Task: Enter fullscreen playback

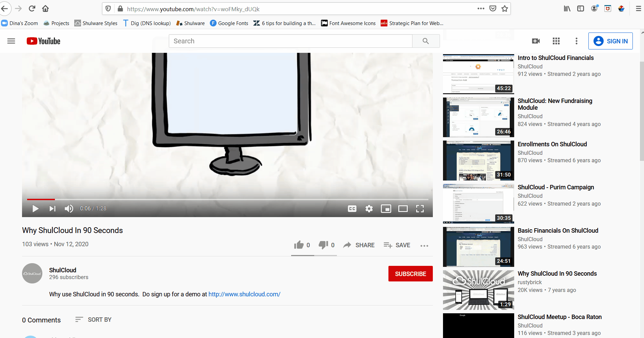Action: (420, 209)
